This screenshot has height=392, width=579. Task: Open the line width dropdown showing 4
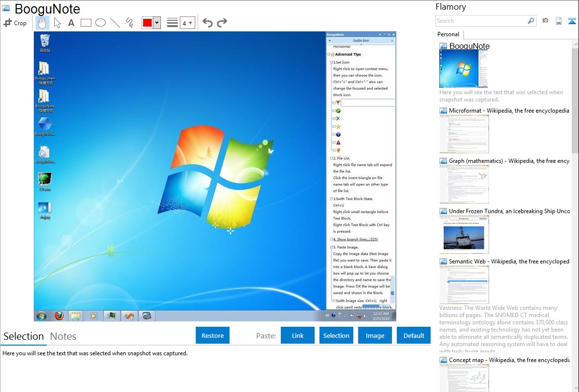pyautogui.click(x=188, y=23)
